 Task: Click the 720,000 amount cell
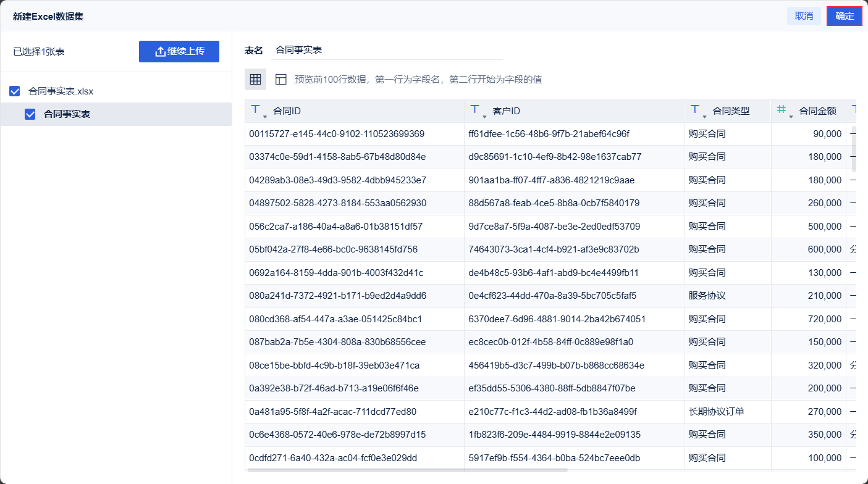[825, 319]
